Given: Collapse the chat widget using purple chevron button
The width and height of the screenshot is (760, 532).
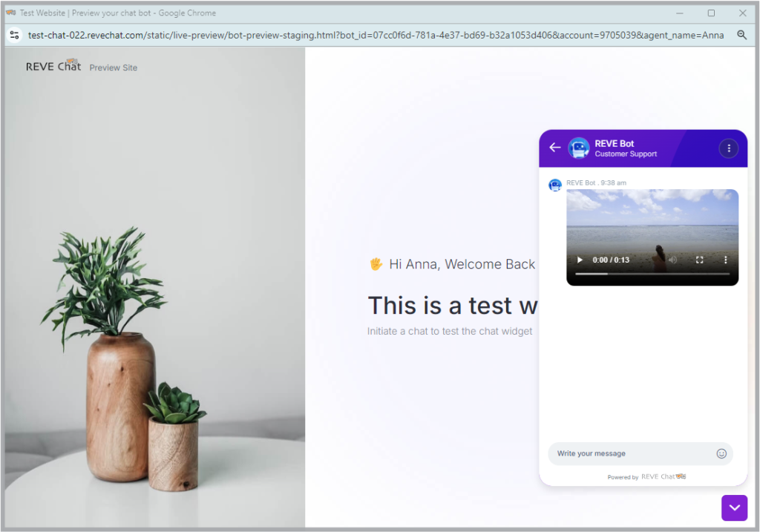Looking at the screenshot, I should pyautogui.click(x=734, y=508).
